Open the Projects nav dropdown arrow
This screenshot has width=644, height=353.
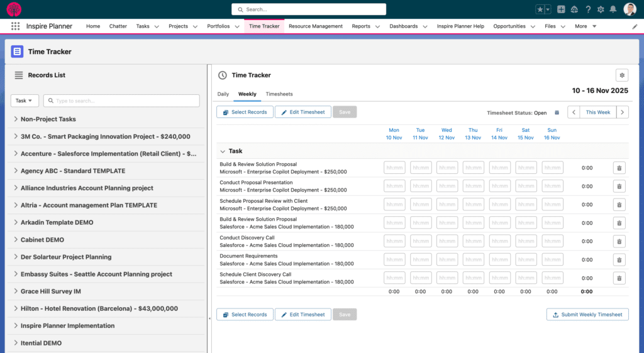point(195,26)
